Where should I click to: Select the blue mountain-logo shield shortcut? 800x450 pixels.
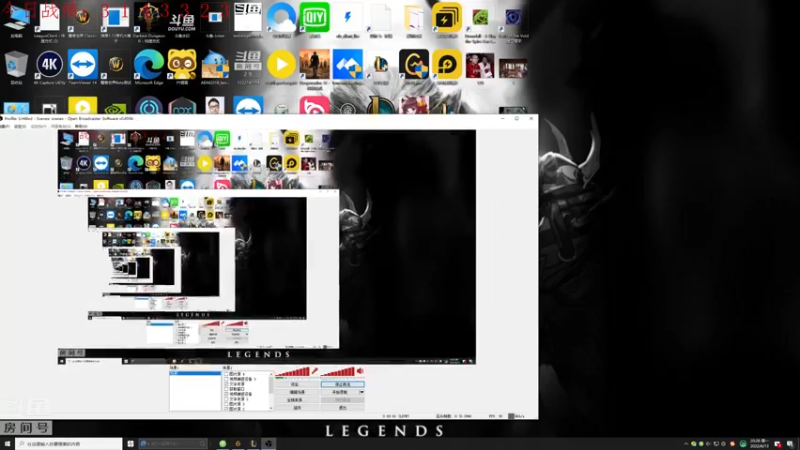(347, 65)
